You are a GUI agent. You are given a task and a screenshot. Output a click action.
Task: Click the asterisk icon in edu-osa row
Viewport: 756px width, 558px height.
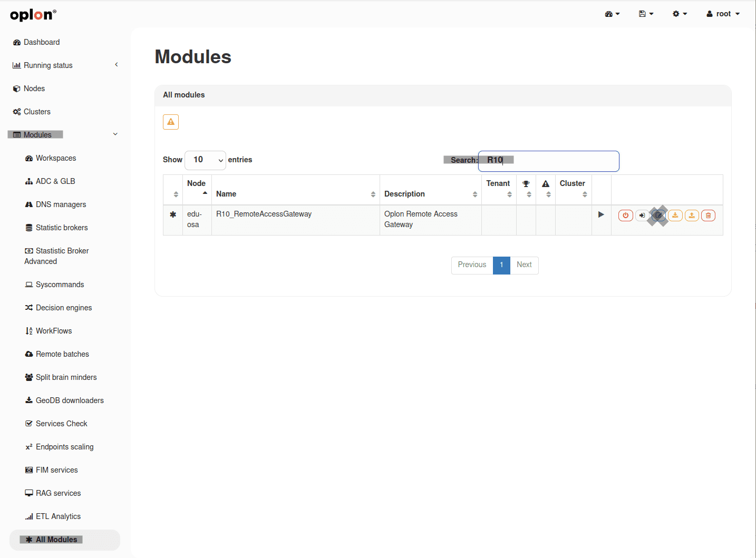click(173, 214)
